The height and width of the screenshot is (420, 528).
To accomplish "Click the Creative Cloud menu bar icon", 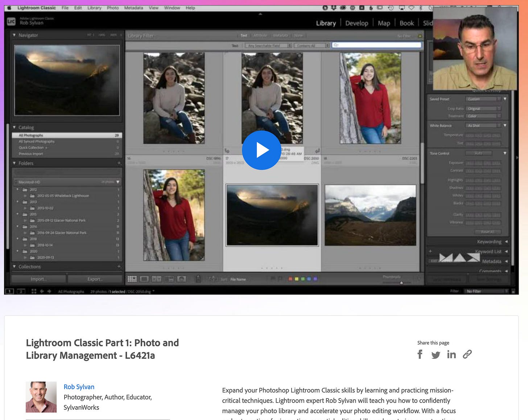I will (x=343, y=8).
